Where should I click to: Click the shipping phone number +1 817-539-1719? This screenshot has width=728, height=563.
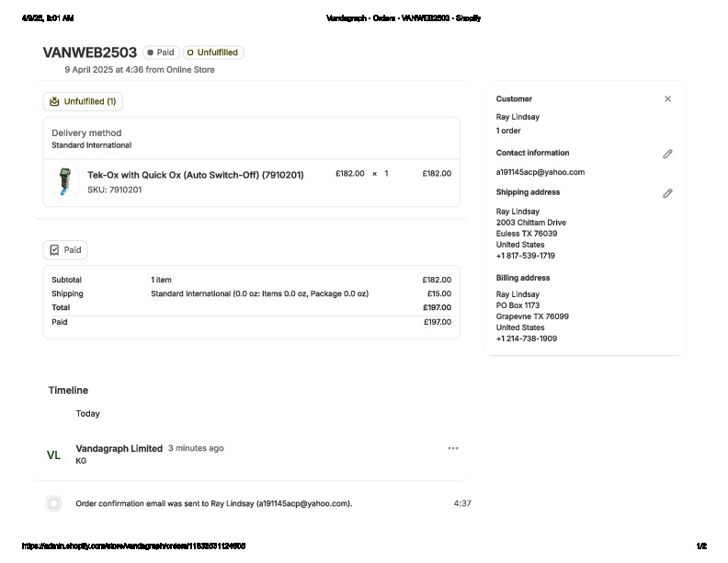point(525,256)
